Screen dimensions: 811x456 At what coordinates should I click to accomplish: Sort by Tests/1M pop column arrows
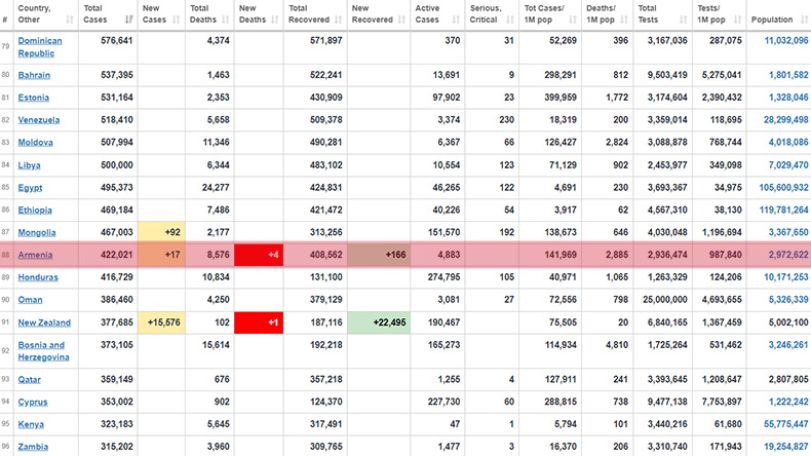738,20
